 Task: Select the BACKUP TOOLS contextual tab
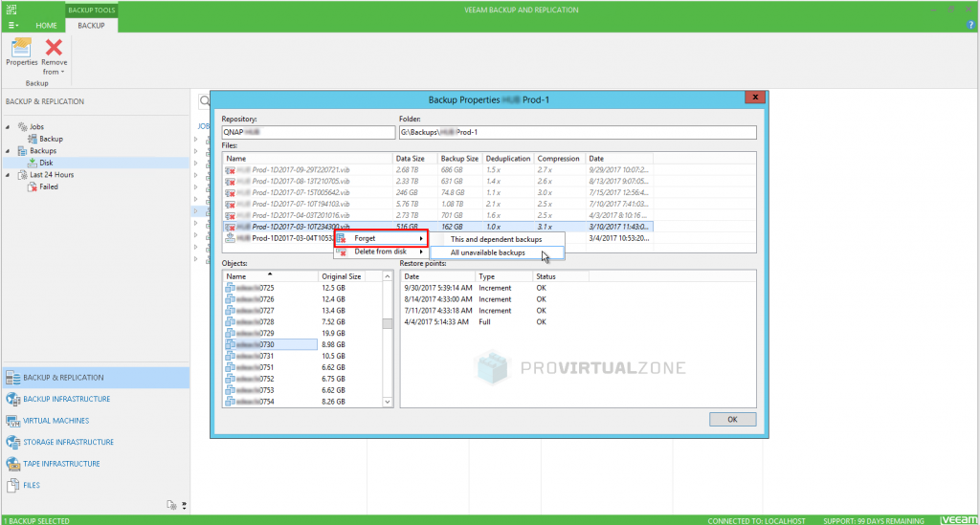91,10
